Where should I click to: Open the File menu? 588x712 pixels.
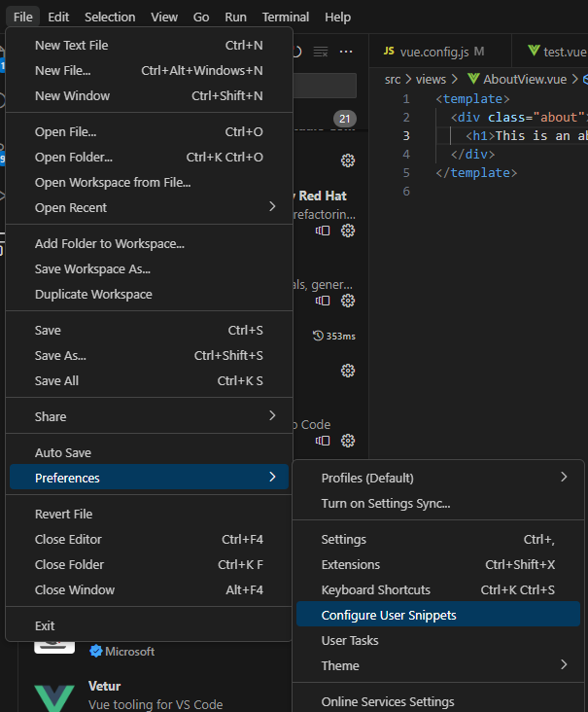(23, 17)
